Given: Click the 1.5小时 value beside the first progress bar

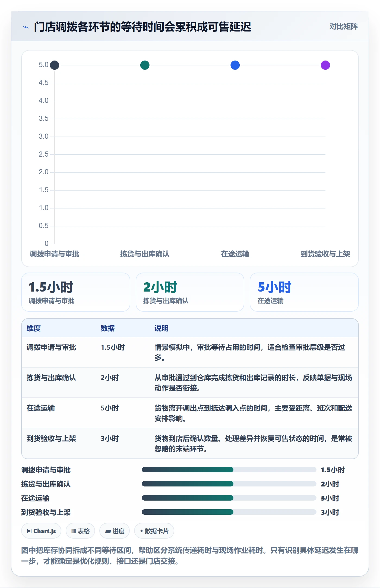Looking at the screenshot, I should click(333, 470).
